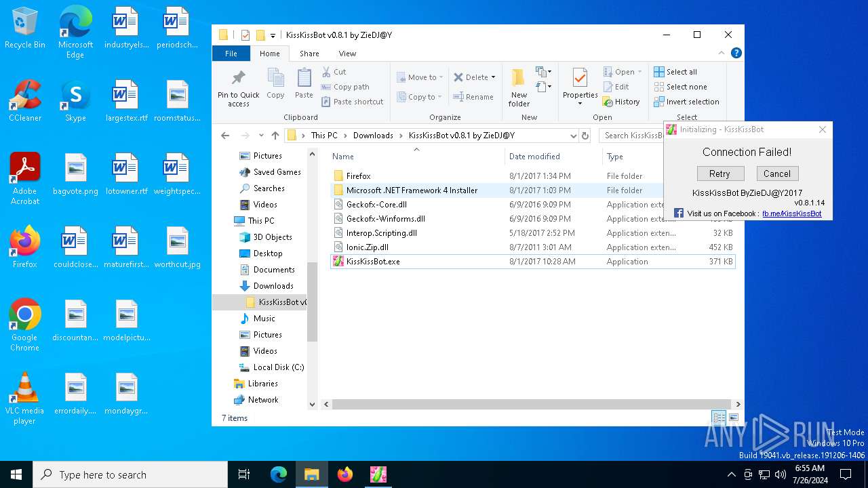
Task: Sort by Date modified column
Action: pos(534,157)
